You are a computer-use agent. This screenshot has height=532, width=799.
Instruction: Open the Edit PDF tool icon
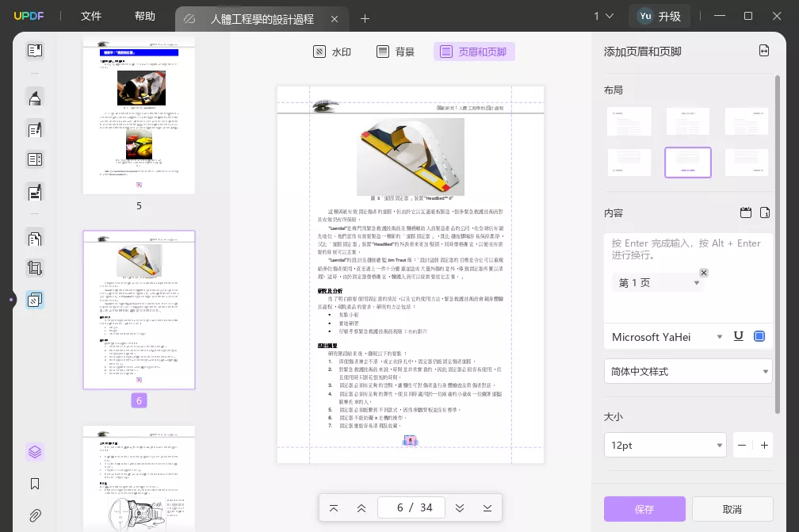[x=35, y=129]
